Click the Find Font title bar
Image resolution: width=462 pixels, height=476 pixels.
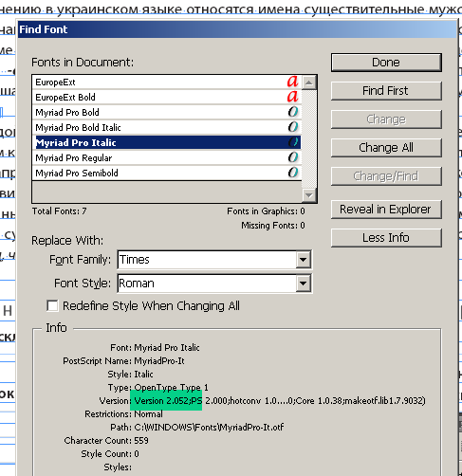(x=237, y=29)
